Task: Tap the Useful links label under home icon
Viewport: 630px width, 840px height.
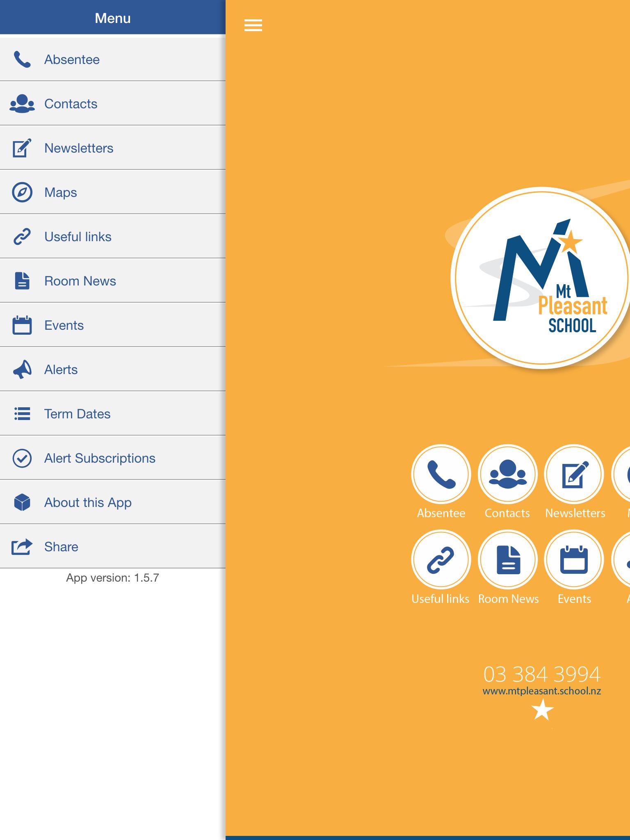Action: [x=441, y=599]
